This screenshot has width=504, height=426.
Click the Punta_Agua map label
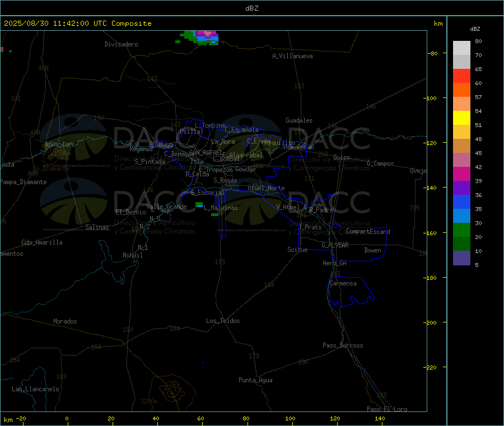tap(255, 380)
